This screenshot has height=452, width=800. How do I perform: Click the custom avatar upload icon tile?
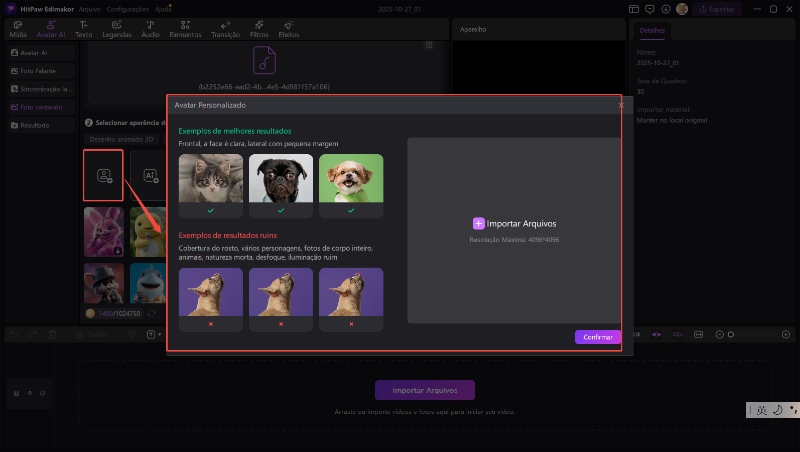(103, 175)
